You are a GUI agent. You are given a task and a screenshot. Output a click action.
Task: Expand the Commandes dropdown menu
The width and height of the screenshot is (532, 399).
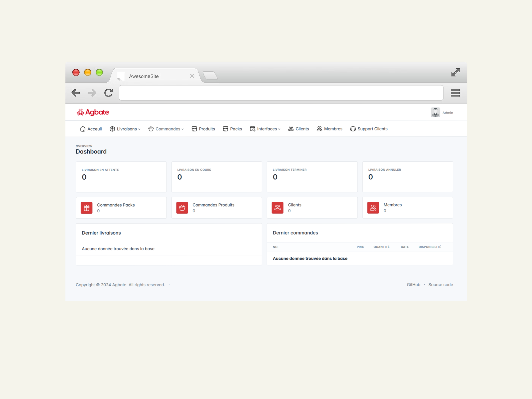[x=166, y=129]
